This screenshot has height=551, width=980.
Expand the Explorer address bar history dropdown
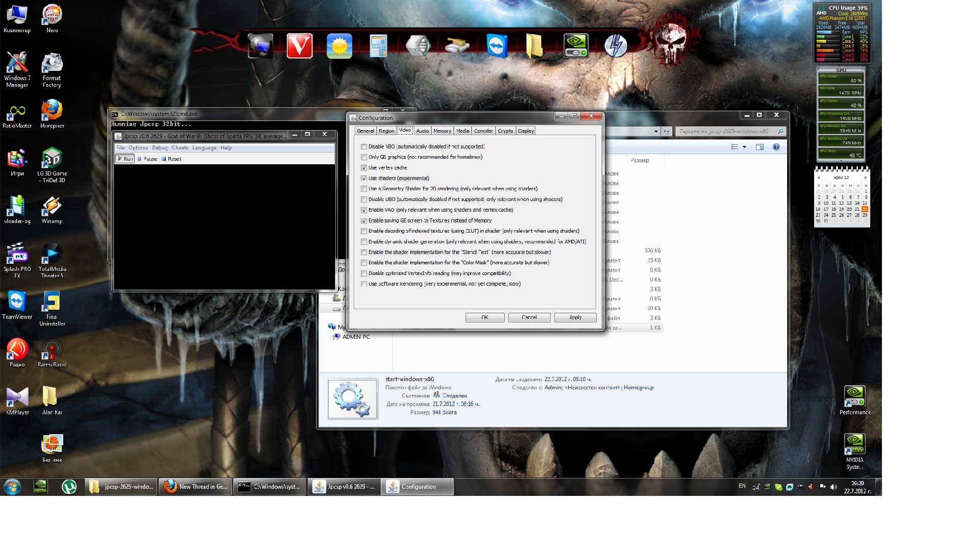click(x=656, y=132)
